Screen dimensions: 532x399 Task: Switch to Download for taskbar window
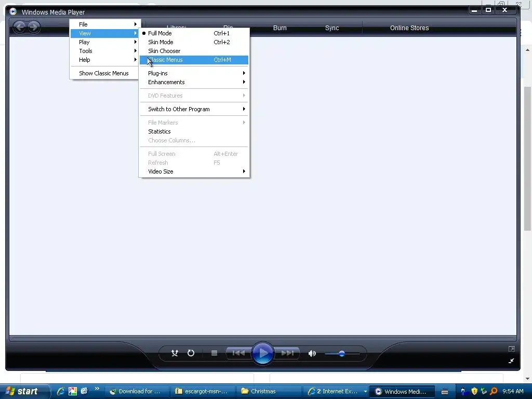(136, 392)
